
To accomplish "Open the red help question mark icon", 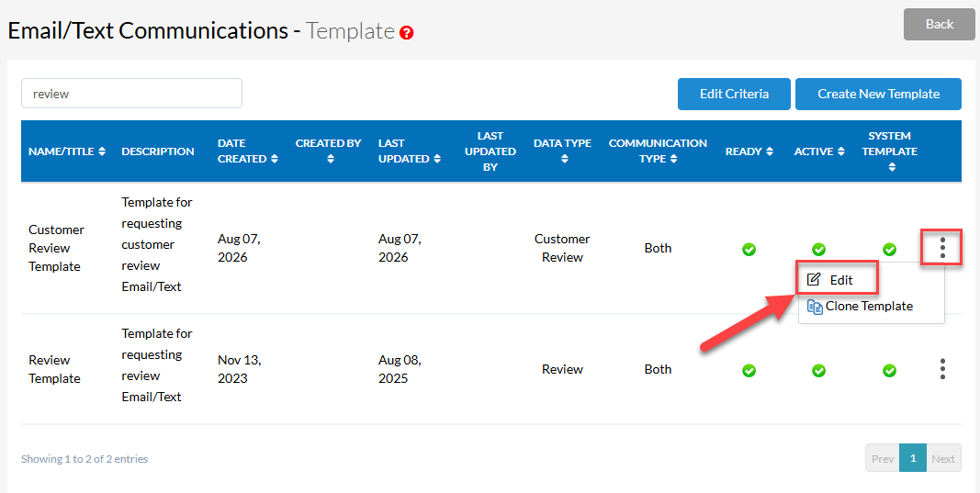I will 406,32.
